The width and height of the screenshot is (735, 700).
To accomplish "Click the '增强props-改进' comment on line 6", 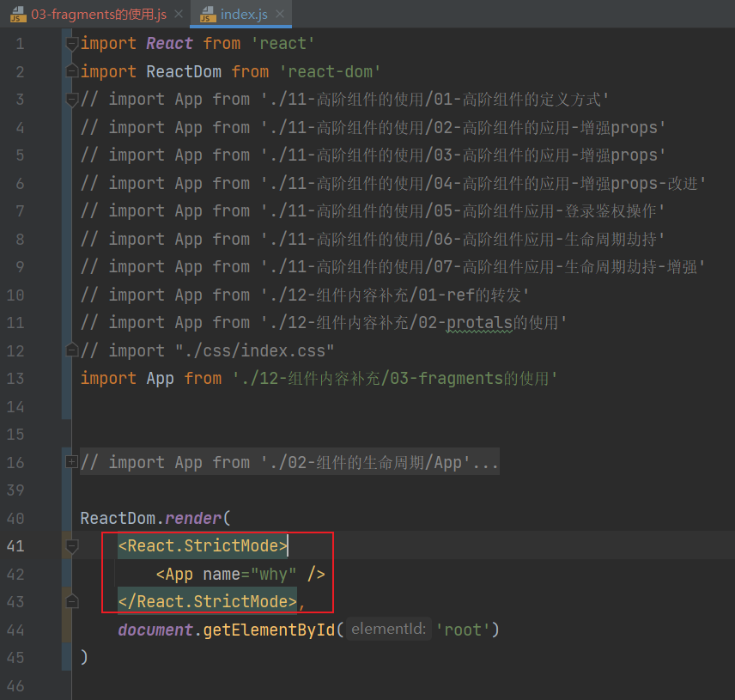I will (x=639, y=184).
